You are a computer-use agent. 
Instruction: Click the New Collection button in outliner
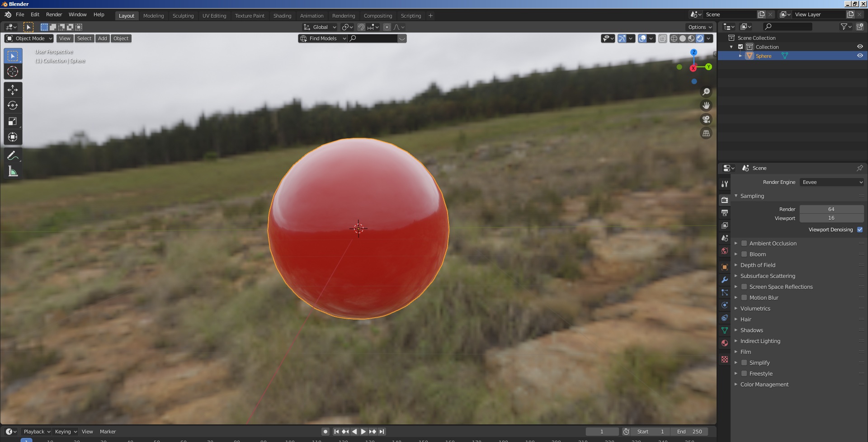(859, 27)
